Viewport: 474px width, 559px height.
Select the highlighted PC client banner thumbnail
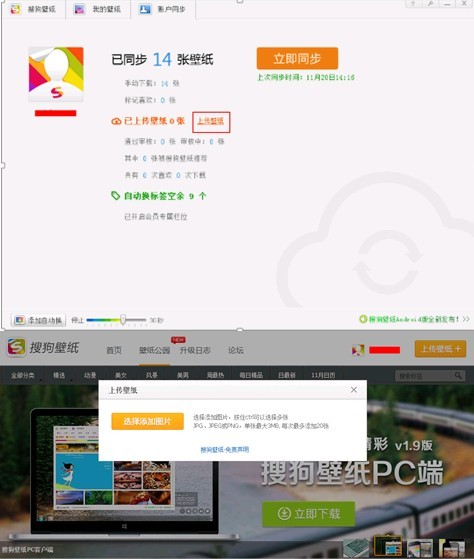(388, 546)
